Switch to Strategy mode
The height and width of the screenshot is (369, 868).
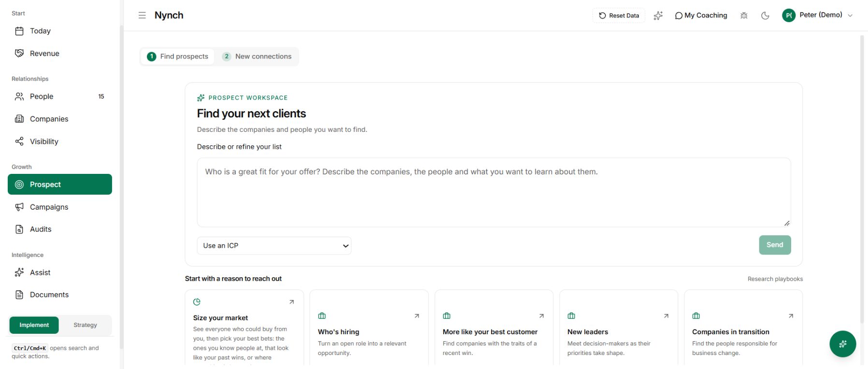(x=85, y=325)
